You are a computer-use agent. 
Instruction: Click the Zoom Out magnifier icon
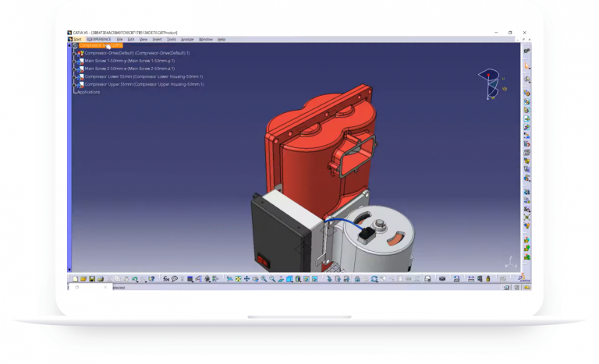coord(272,279)
